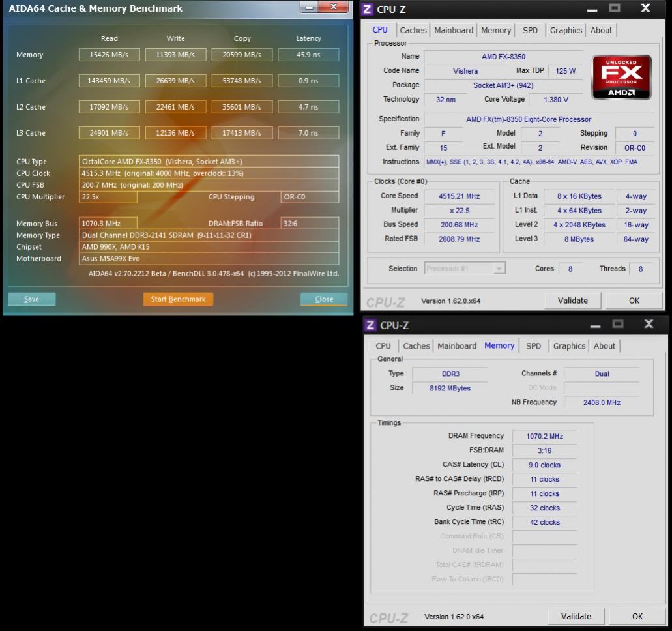Click Bus Speed value 200.68 MHz
The height and width of the screenshot is (631, 672).
coord(460,225)
